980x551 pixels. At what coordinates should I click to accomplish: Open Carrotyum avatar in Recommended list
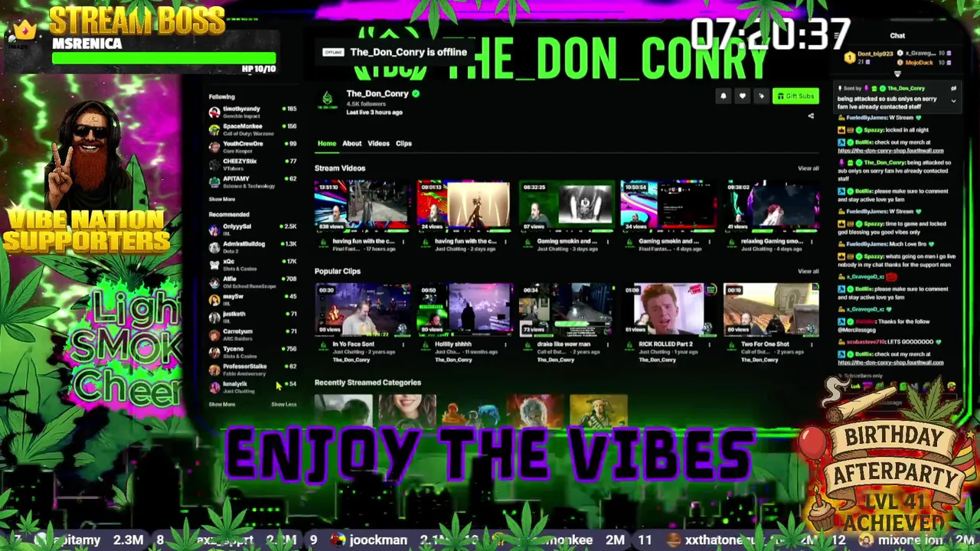tap(214, 334)
